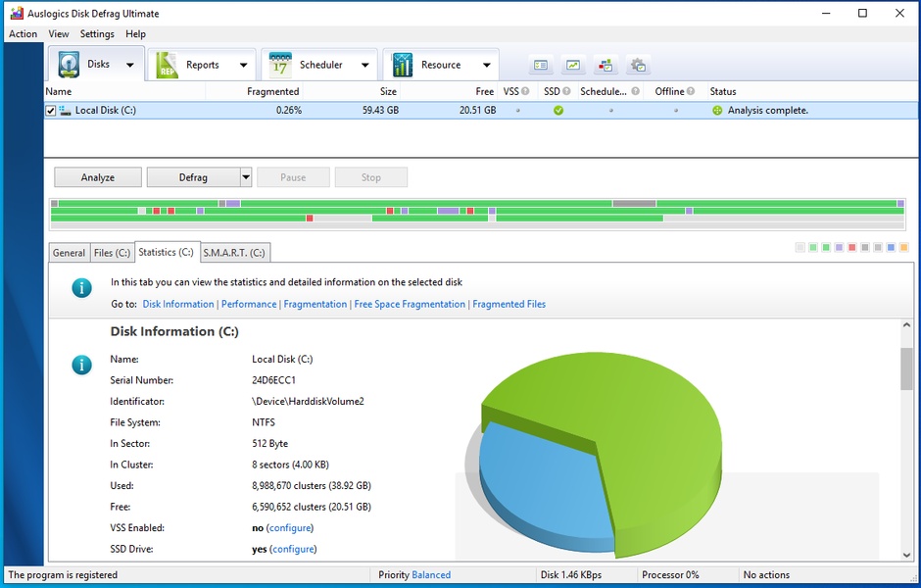Open Reports using its toolbar icon
921x588 pixels.
[168, 65]
